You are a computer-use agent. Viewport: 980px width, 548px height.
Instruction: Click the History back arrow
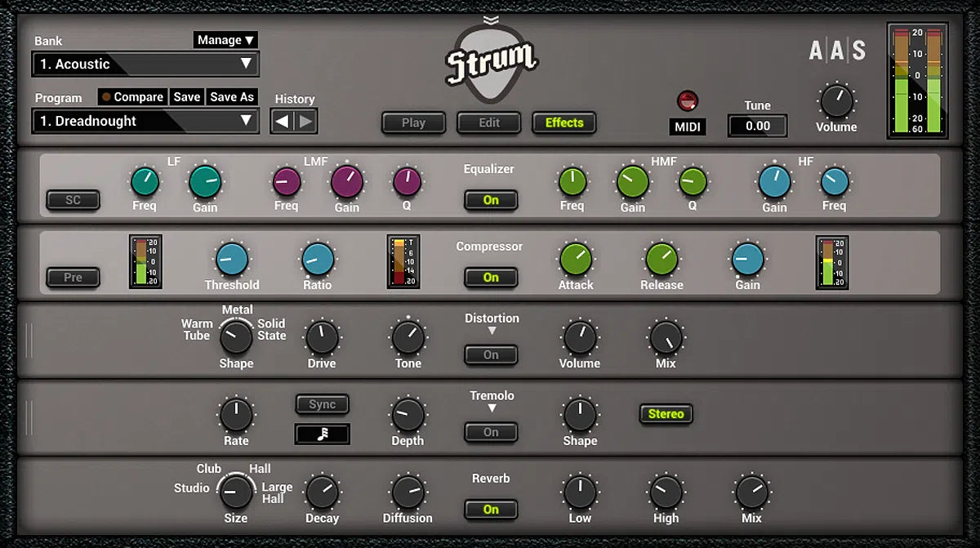point(283,122)
